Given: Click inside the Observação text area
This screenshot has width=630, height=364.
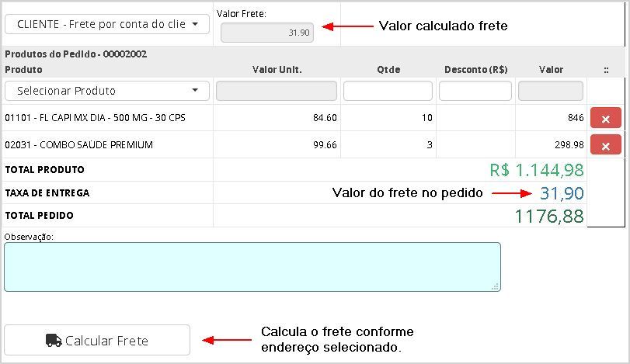Looking at the screenshot, I should [252, 266].
